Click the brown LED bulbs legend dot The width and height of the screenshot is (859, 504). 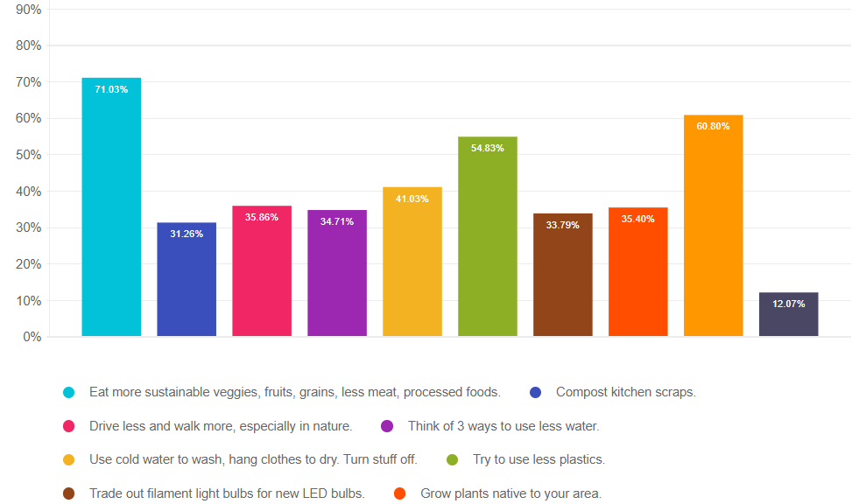pyautogui.click(x=68, y=493)
